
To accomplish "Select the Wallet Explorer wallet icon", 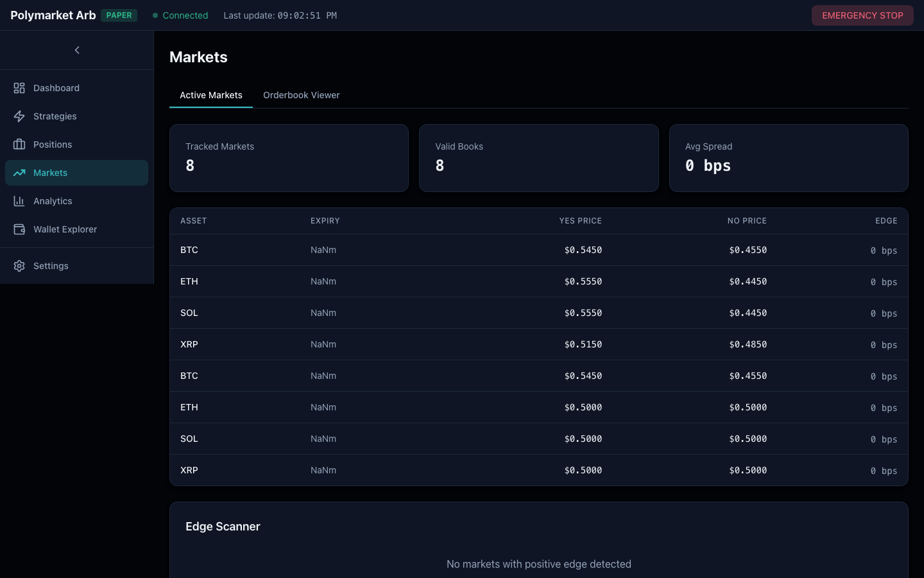I will tap(19, 229).
